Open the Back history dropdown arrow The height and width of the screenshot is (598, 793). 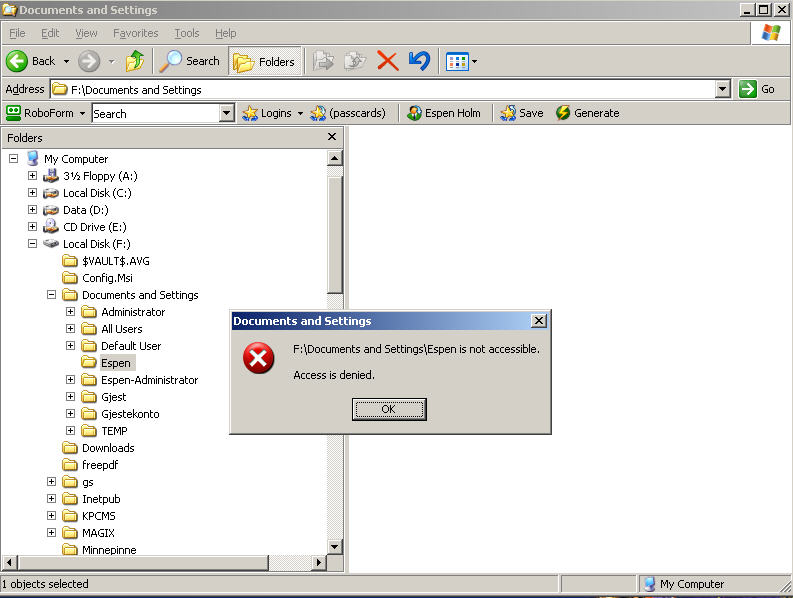66,61
